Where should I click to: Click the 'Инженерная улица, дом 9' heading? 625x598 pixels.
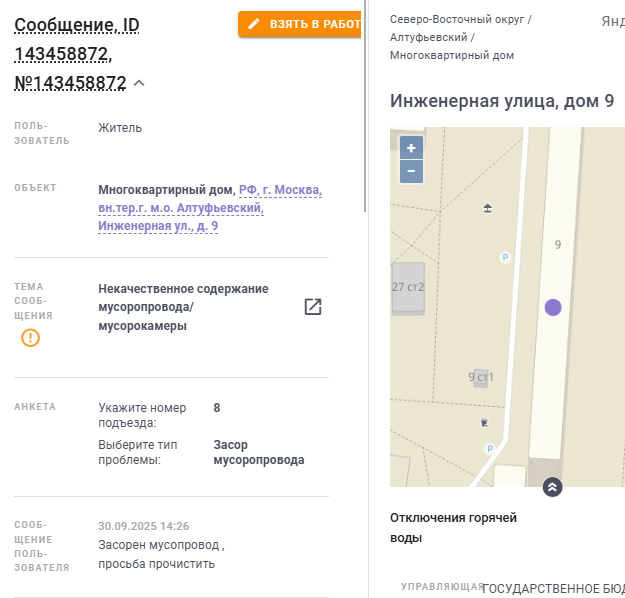pos(502,101)
